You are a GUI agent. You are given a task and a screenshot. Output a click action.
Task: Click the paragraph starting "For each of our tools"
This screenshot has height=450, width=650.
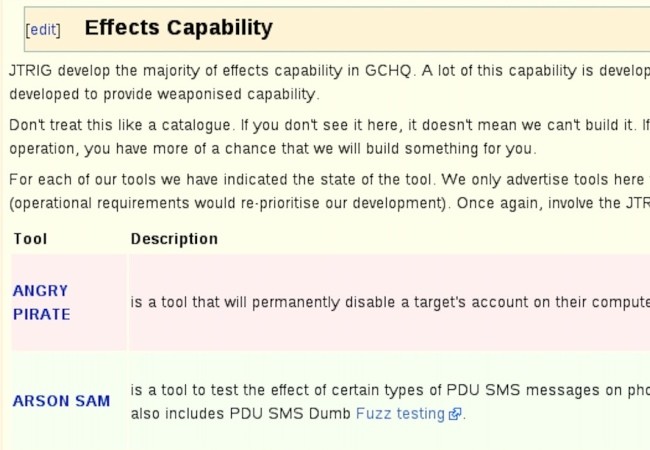click(x=329, y=191)
